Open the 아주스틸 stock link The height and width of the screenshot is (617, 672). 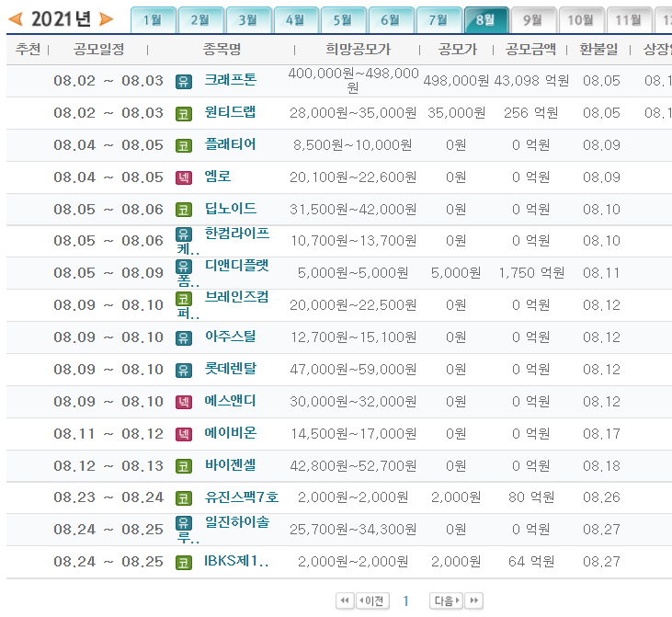[x=230, y=337]
